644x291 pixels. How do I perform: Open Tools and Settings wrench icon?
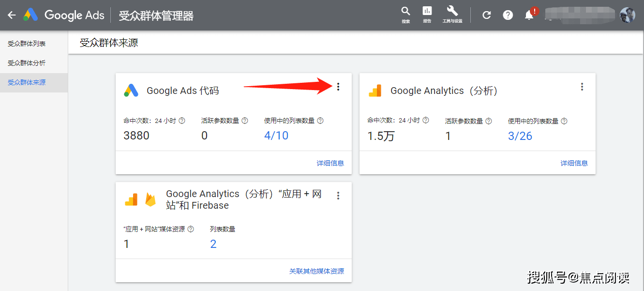452,14
